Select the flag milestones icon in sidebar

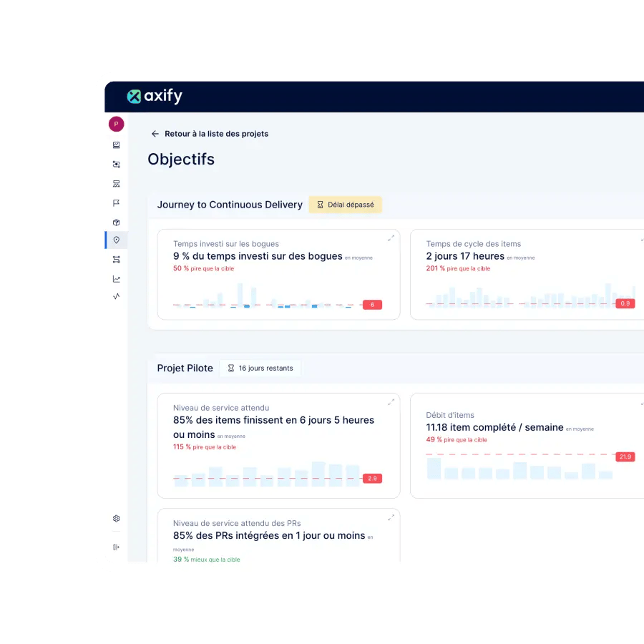[116, 203]
